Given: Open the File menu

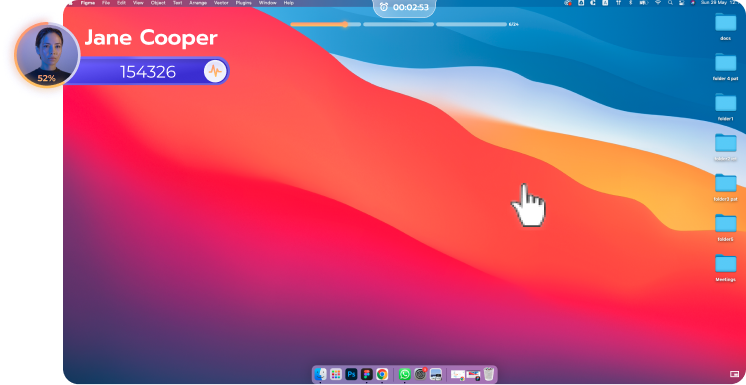Looking at the screenshot, I should click(x=106, y=3).
